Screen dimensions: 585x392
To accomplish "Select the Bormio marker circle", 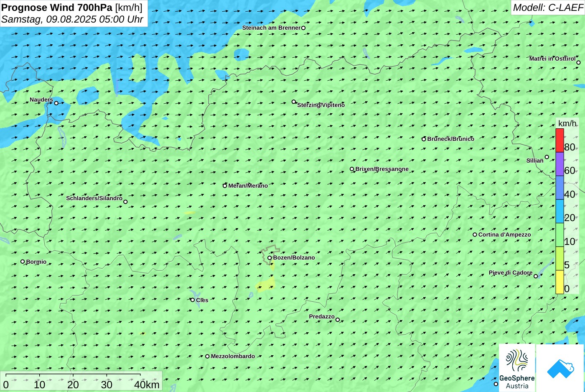I will [x=23, y=262].
